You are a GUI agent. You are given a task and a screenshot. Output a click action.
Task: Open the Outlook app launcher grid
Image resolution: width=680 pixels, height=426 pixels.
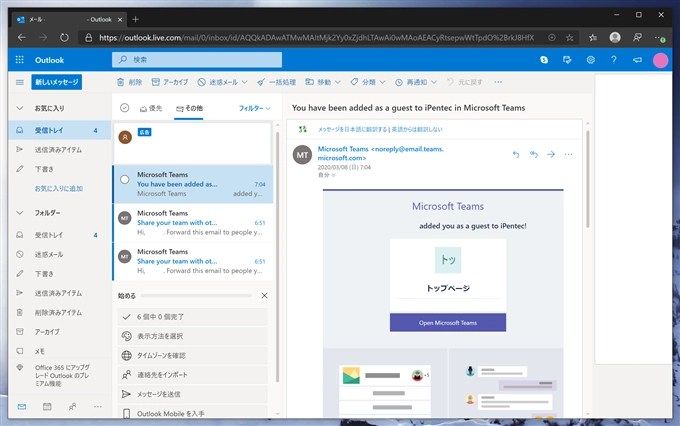[x=20, y=60]
